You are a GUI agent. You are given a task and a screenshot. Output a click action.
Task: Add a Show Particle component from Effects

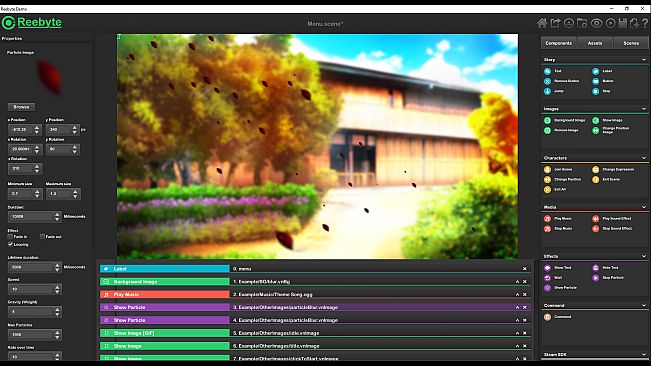560,288
